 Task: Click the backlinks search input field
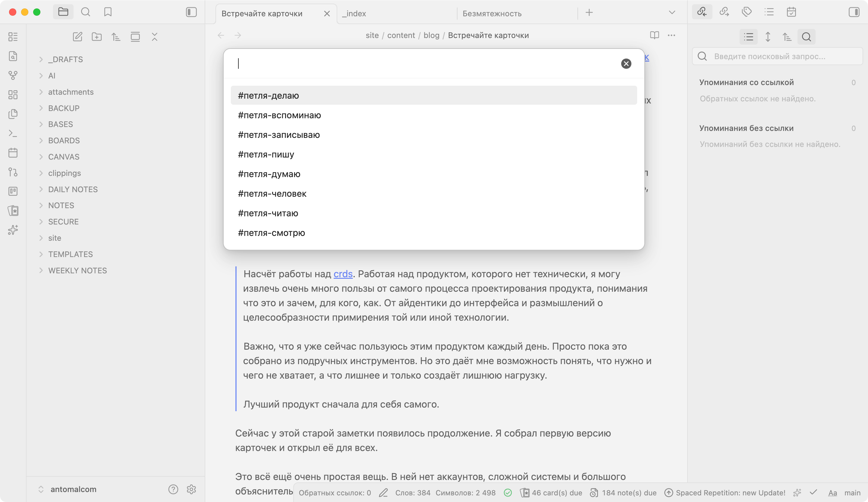pos(782,56)
